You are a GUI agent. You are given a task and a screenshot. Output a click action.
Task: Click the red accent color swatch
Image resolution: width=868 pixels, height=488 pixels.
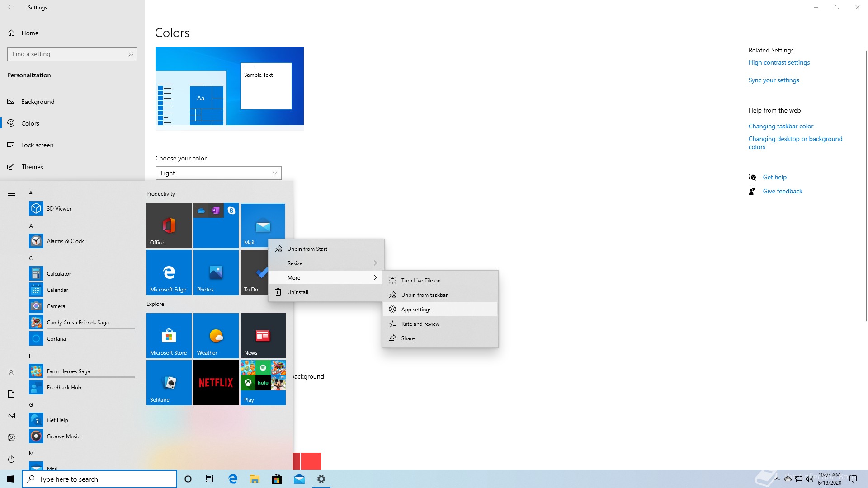(311, 461)
